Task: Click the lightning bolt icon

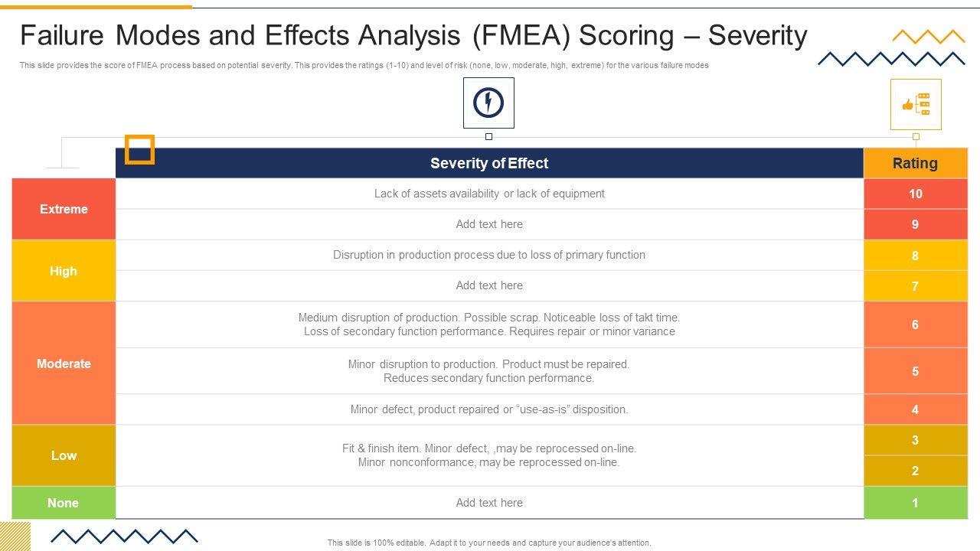Action: 488,103
